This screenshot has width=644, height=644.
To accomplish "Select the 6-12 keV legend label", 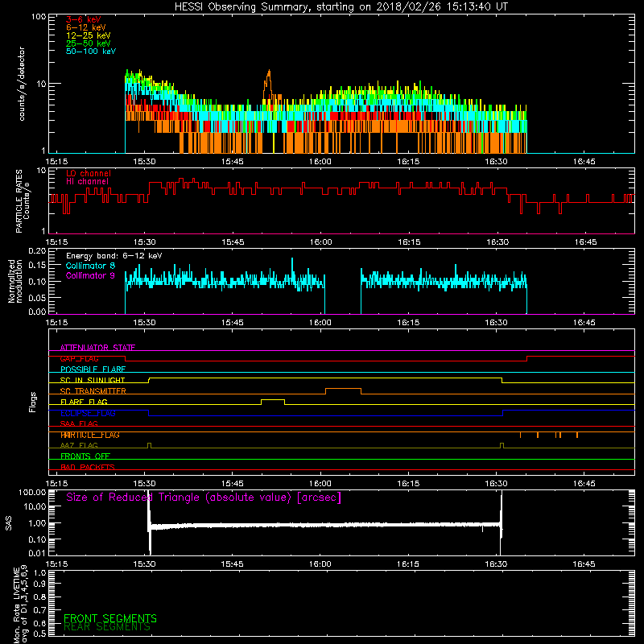I will [86, 27].
